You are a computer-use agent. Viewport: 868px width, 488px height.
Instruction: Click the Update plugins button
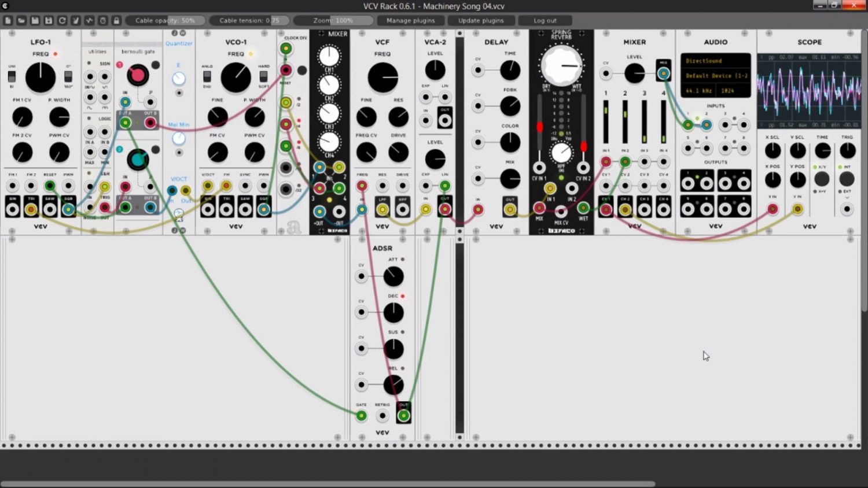pos(481,20)
